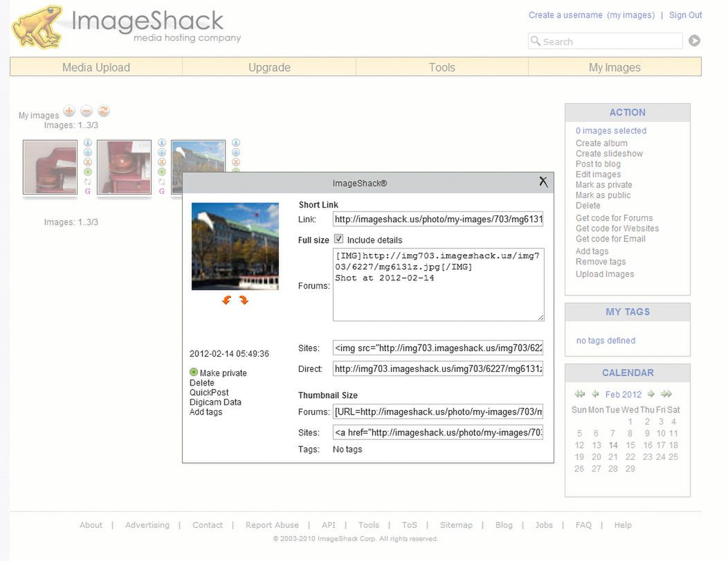Open the My Images tab
This screenshot has height=561, width=728.
pyautogui.click(x=615, y=67)
